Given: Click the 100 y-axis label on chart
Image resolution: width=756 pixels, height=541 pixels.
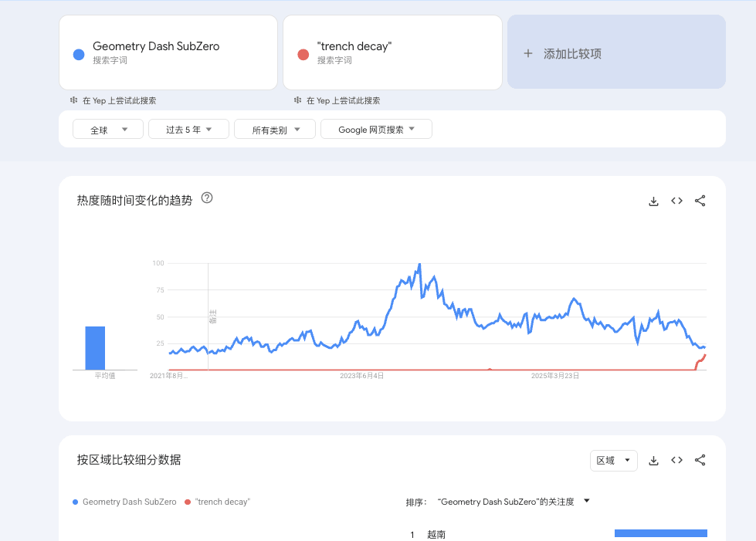Looking at the screenshot, I should 158,263.
